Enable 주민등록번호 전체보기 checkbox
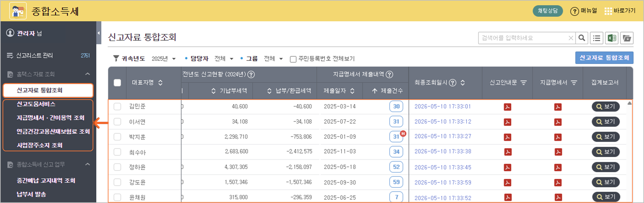This screenshot has width=644, height=203. (x=293, y=59)
